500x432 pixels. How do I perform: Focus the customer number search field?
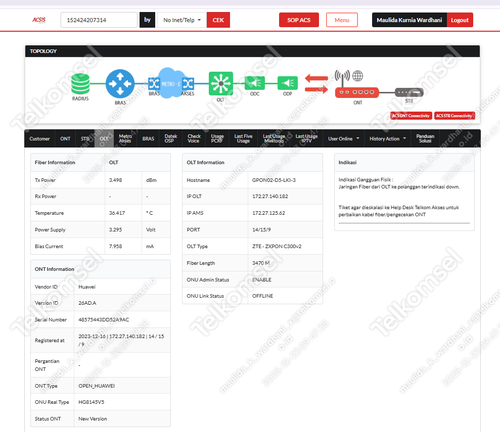[99, 20]
